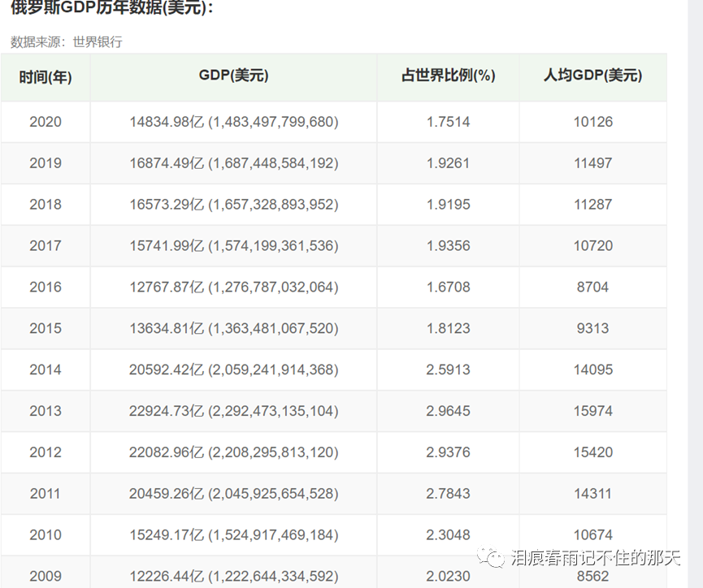The height and width of the screenshot is (588, 703).
Task: Click world share value 1.6708
Action: pyautogui.click(x=449, y=287)
